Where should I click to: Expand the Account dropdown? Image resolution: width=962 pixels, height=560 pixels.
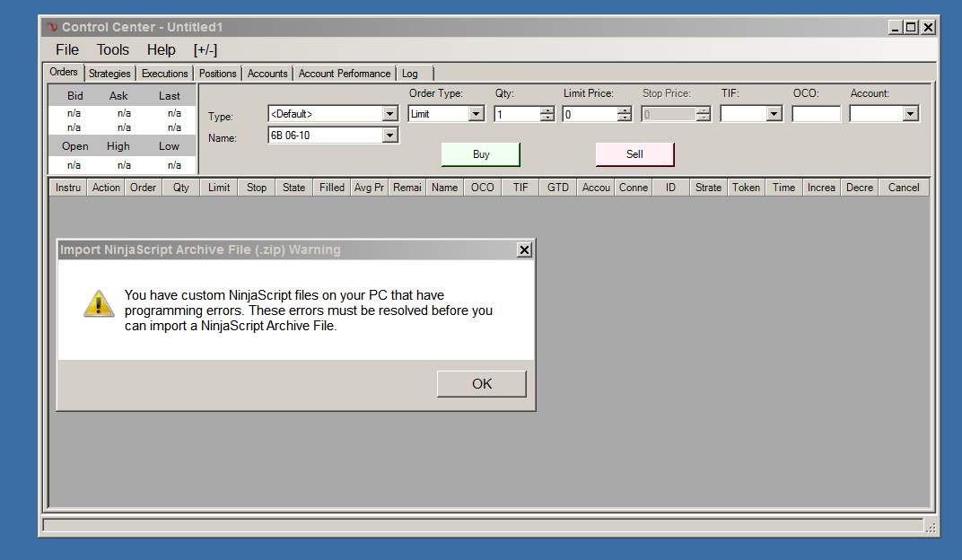(x=910, y=113)
